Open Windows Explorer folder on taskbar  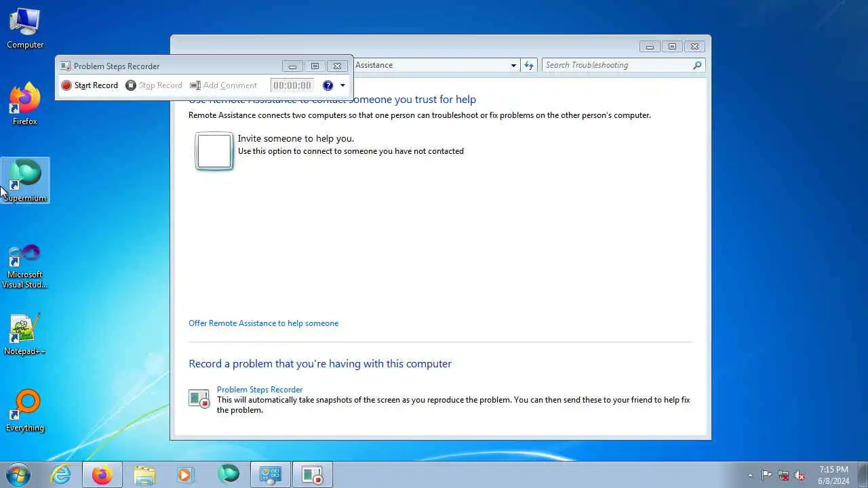pyautogui.click(x=144, y=474)
